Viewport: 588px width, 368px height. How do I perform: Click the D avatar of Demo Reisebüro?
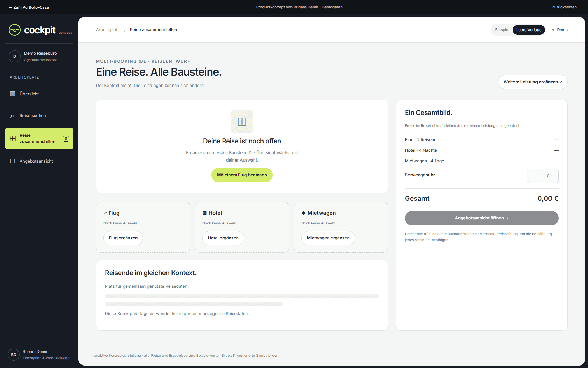pyautogui.click(x=15, y=56)
